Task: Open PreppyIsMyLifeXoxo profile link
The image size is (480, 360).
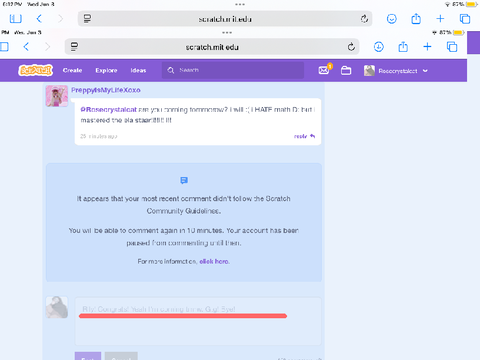Action: (x=106, y=90)
